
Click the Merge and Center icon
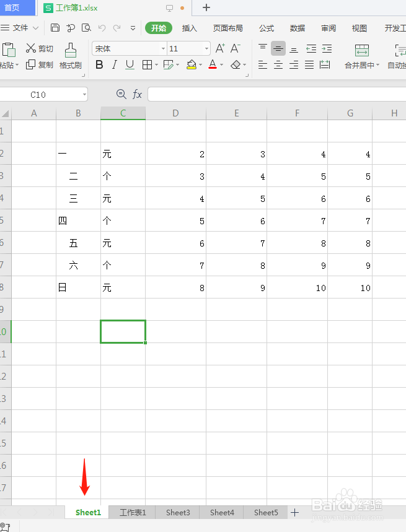pos(362,50)
